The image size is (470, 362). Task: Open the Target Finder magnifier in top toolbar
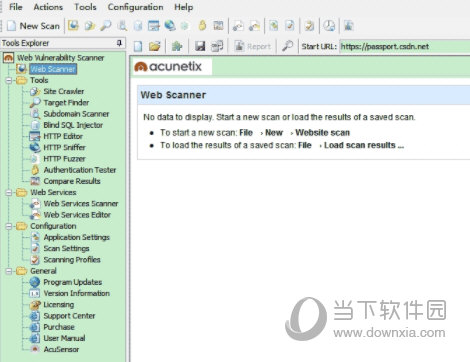pyautogui.click(x=106, y=26)
